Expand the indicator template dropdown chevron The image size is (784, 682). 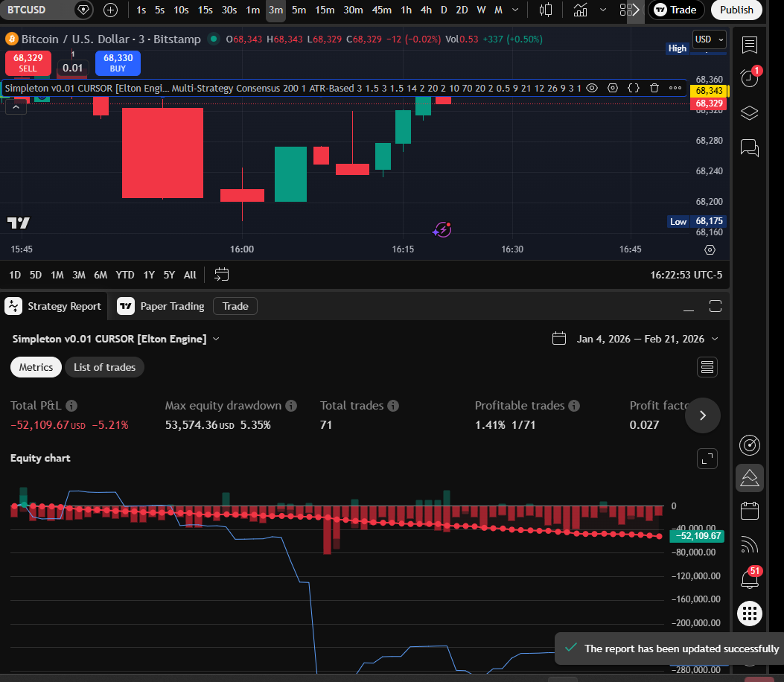(x=603, y=10)
